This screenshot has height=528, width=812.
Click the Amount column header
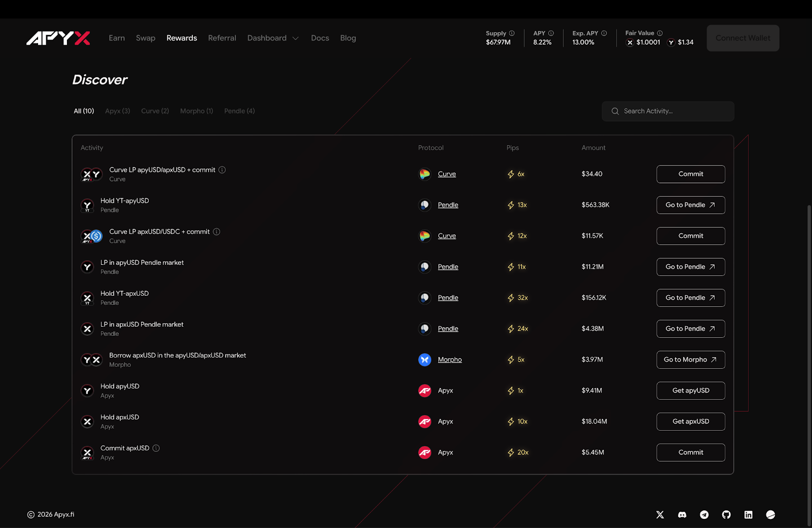593,148
